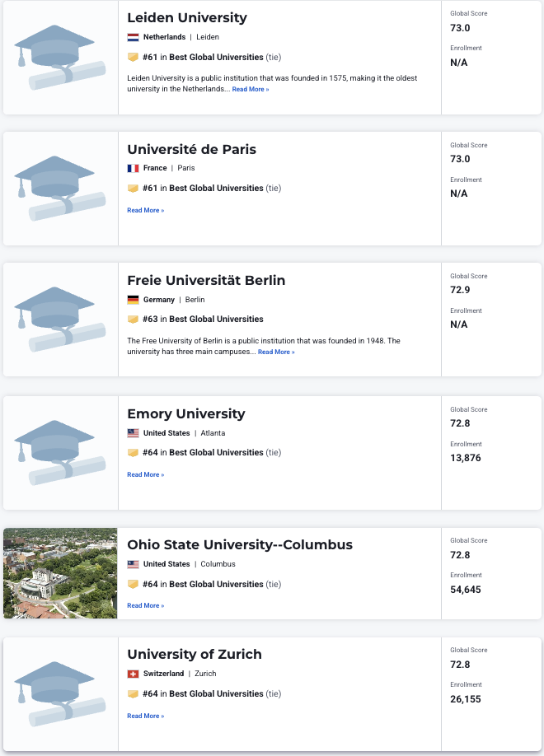Image resolution: width=544 pixels, height=756 pixels.
Task: Click the ranking badge icon for University of Zurich
Action: [133, 693]
